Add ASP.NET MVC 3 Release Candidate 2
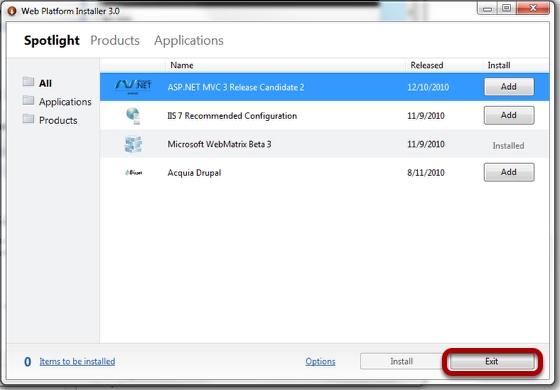Image resolution: width=560 pixels, height=390 pixels. pos(509,87)
